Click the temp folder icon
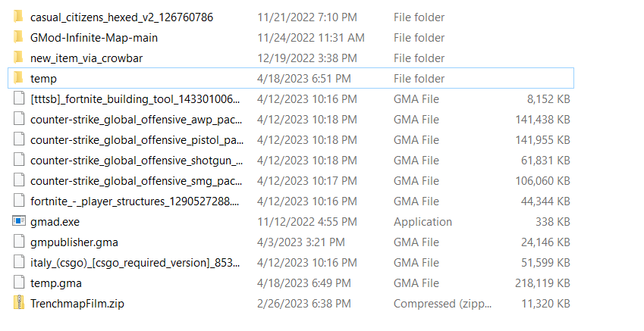The width and height of the screenshot is (644, 331). point(18,78)
